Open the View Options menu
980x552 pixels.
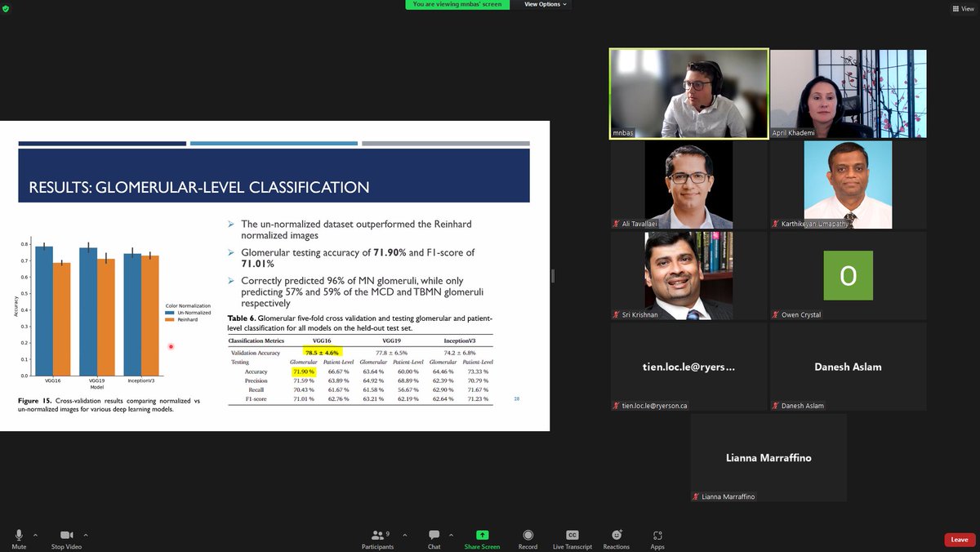(x=545, y=4)
